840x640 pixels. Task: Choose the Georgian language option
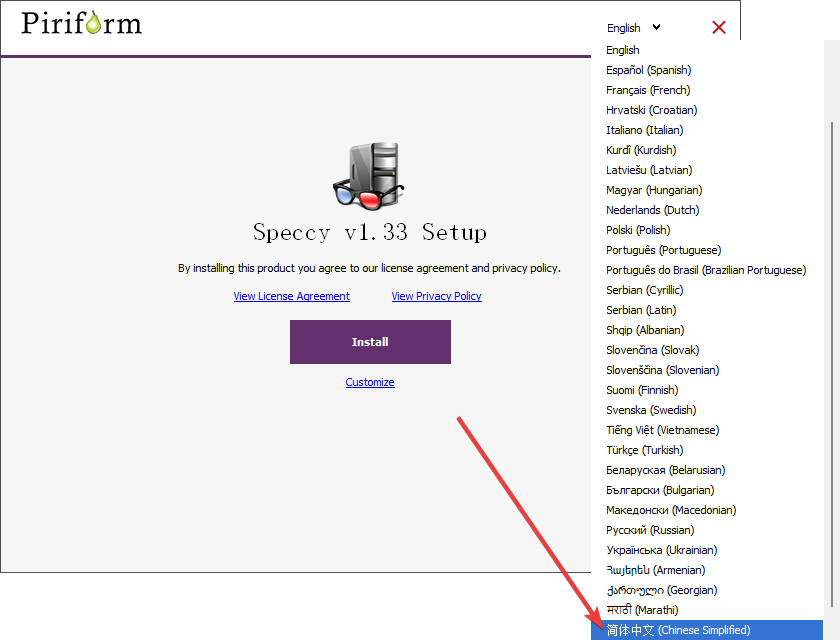707,590
